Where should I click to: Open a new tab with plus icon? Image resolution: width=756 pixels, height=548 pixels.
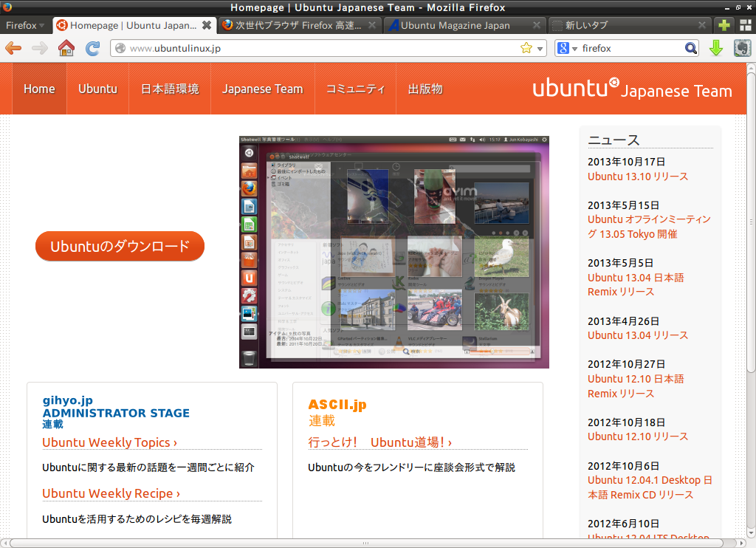pos(724,25)
